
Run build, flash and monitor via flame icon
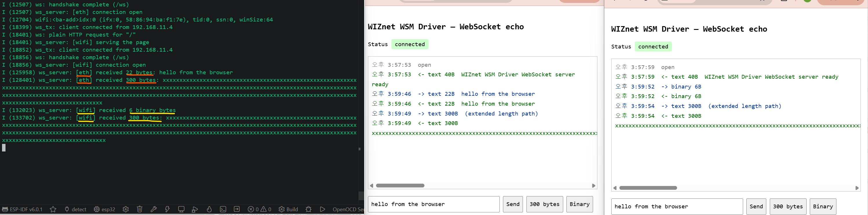[209, 209]
